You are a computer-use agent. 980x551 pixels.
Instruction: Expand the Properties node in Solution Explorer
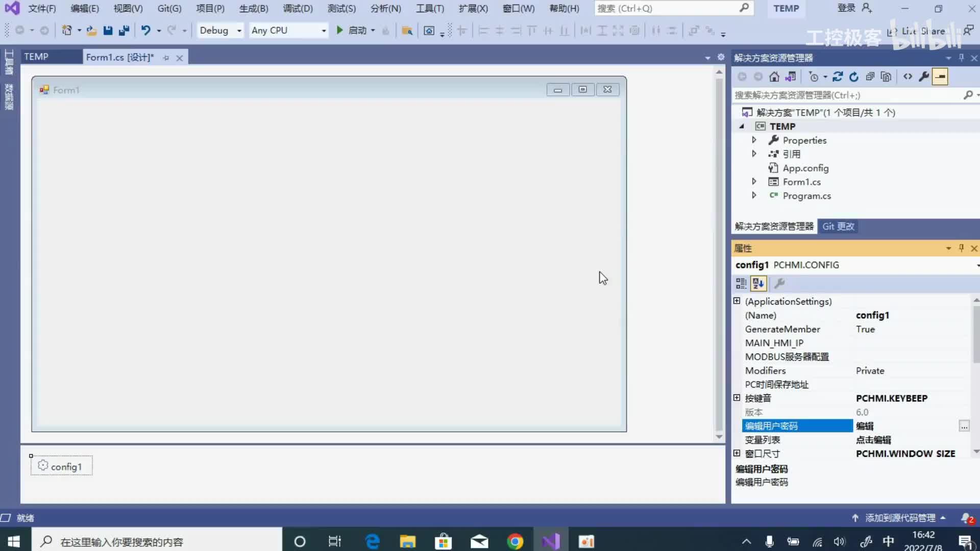tap(754, 140)
